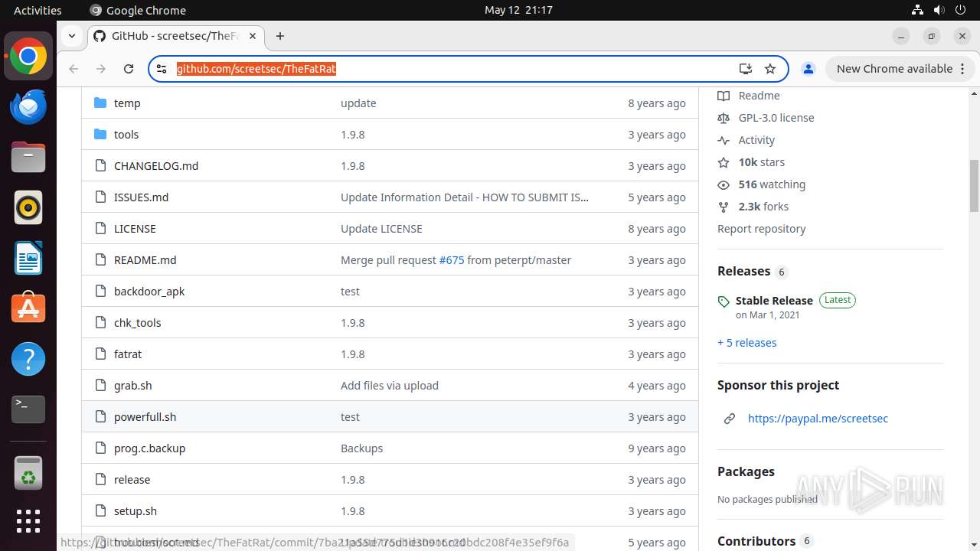
Task: Open the temp folder
Action: click(127, 103)
